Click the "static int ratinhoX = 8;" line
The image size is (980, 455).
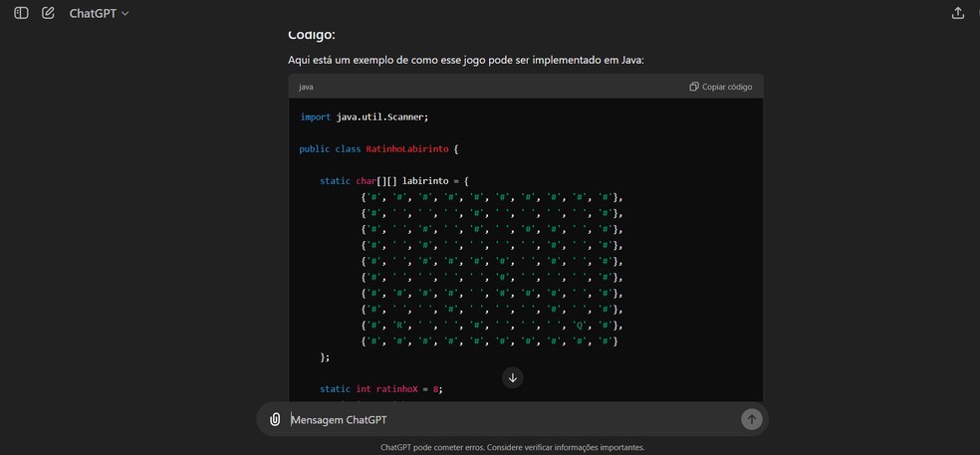[379, 388]
